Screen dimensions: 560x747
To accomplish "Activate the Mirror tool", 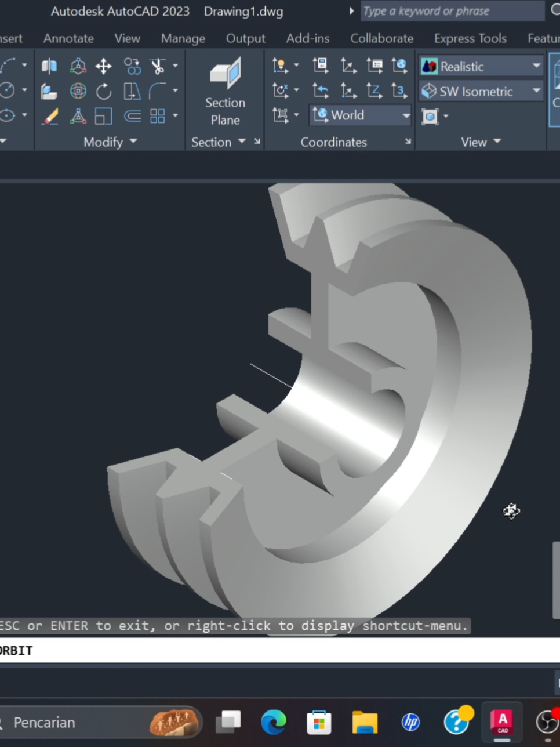I will click(x=49, y=66).
